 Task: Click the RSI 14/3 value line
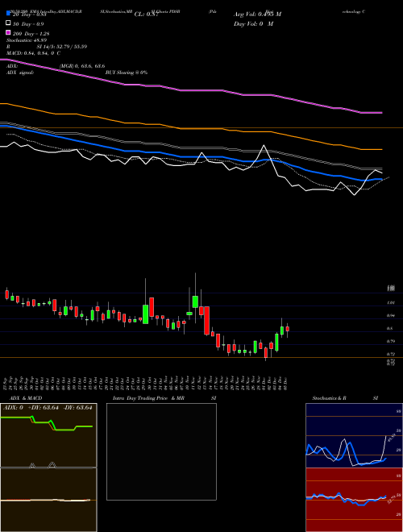tap(47, 47)
